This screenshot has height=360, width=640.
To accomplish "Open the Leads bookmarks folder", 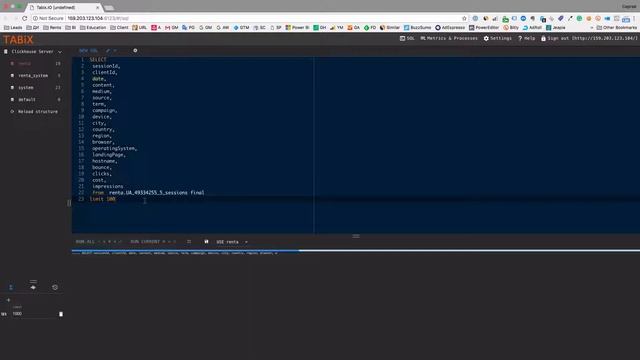I will click(x=13, y=28).
